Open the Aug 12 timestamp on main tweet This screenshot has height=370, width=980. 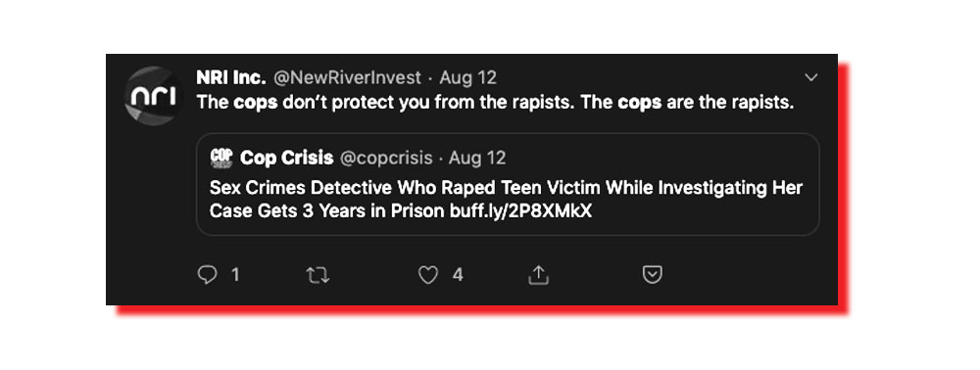[x=468, y=78]
